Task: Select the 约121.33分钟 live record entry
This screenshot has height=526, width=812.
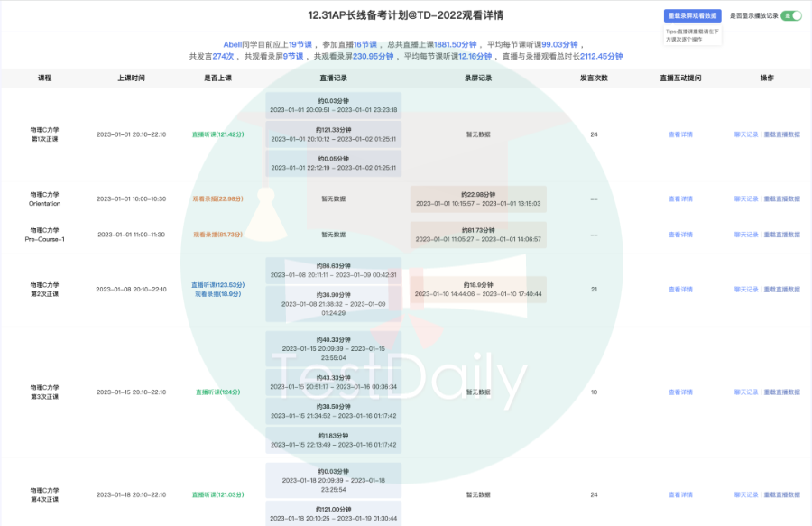Action: point(332,134)
